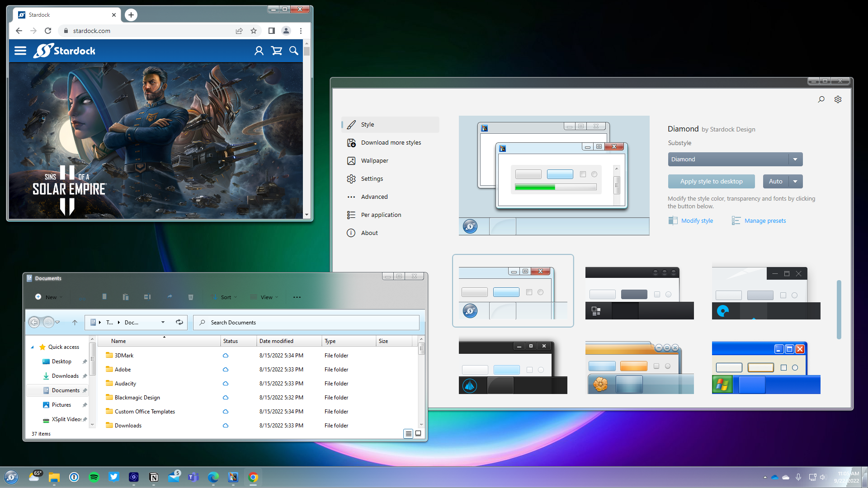Open the Advanced settings menu item

374,197
